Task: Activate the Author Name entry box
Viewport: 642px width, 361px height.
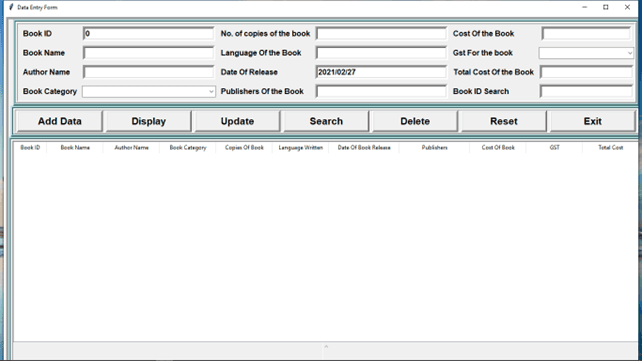Action: click(x=149, y=72)
